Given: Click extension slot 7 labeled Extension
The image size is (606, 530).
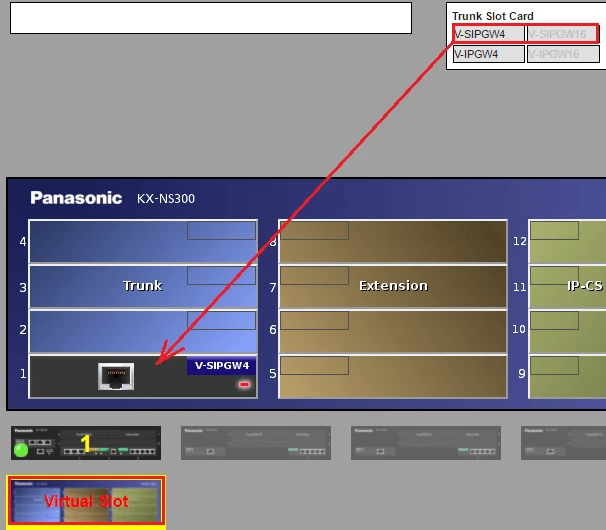Looking at the screenshot, I should click(x=393, y=286).
